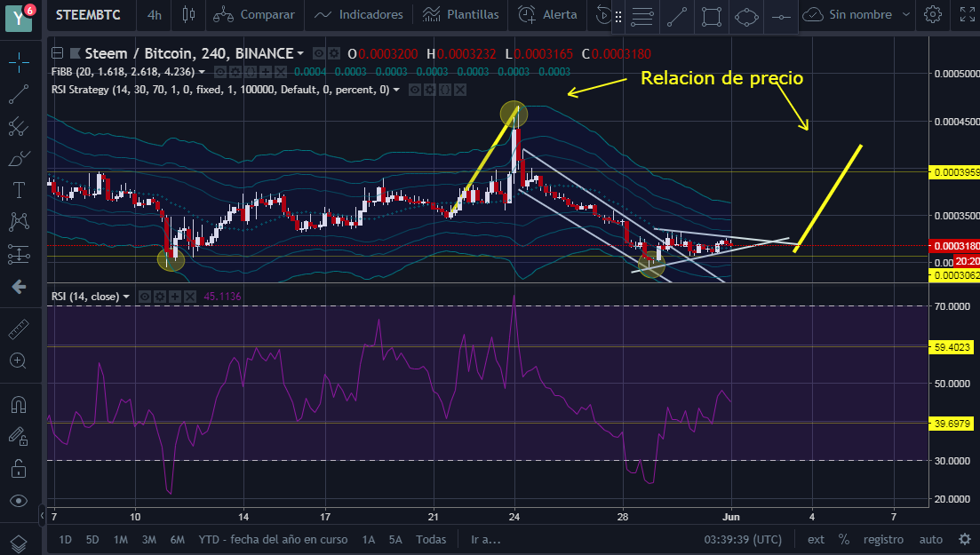Screen dimensions: 980x555
Task: Select the 1D time range
Action: [65, 539]
